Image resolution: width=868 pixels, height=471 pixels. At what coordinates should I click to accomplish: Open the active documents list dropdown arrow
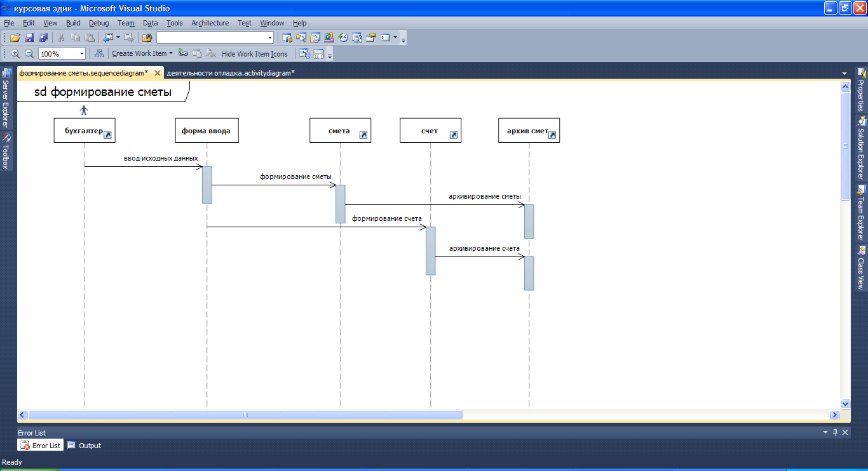tap(844, 74)
